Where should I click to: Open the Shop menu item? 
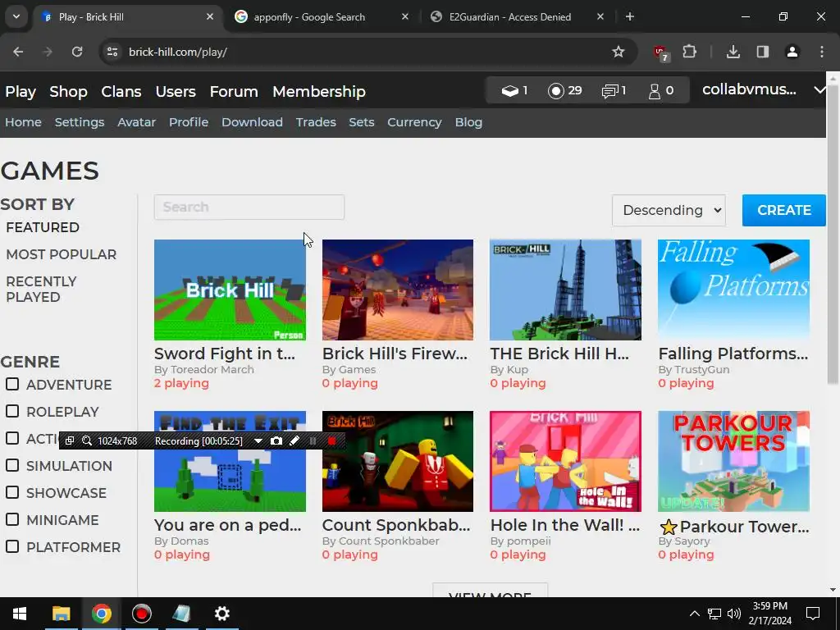69,92
